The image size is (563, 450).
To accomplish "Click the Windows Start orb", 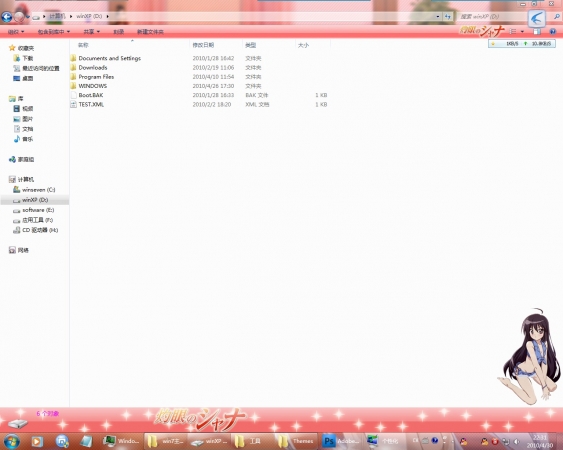I will [x=11, y=441].
